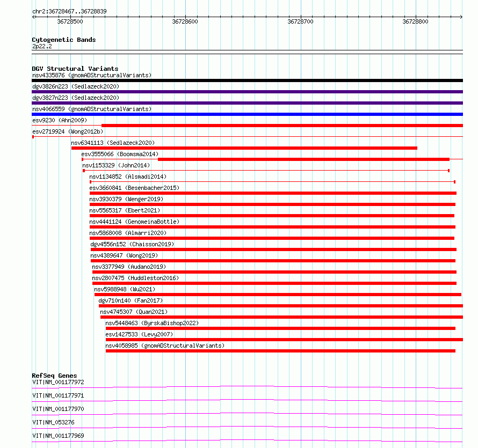Select nsv1153329 John2014 variant label
Image resolution: width=478 pixels, height=448 pixels.
[116, 165]
